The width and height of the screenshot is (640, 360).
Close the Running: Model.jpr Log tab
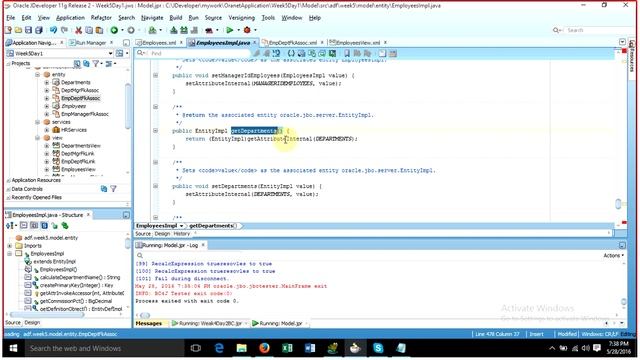(x=203, y=245)
